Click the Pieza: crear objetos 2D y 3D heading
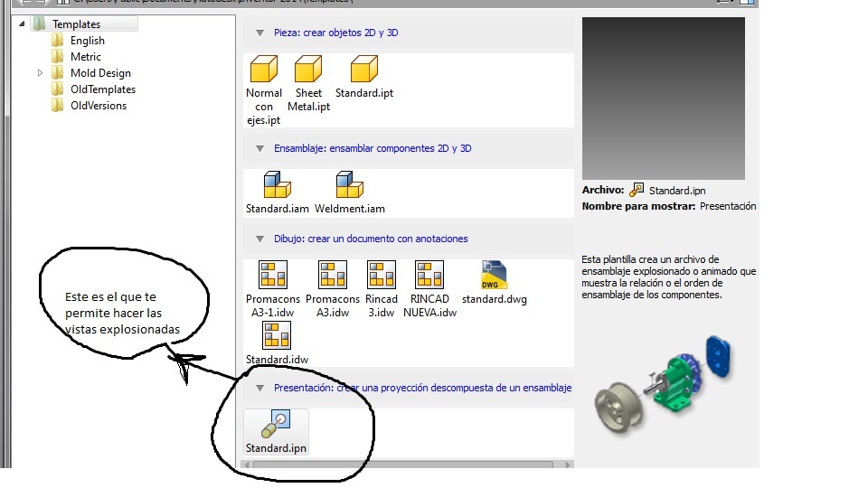The width and height of the screenshot is (868, 488). [x=336, y=33]
